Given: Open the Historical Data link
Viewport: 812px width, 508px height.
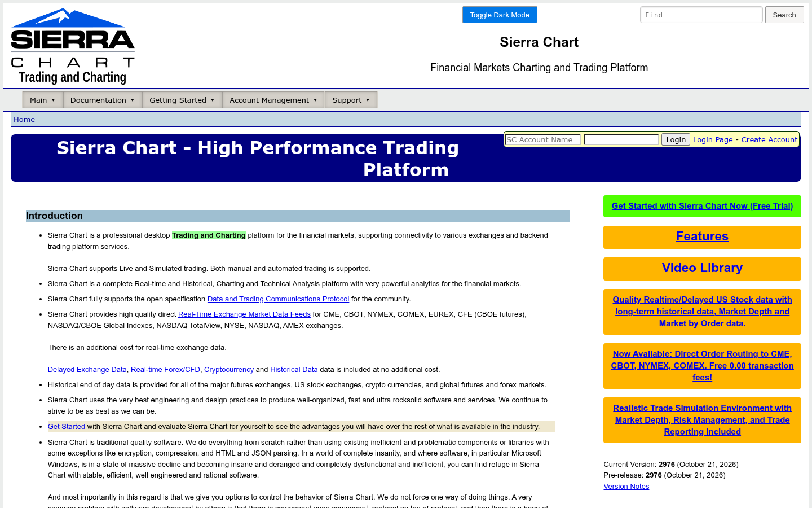Looking at the screenshot, I should (294, 370).
